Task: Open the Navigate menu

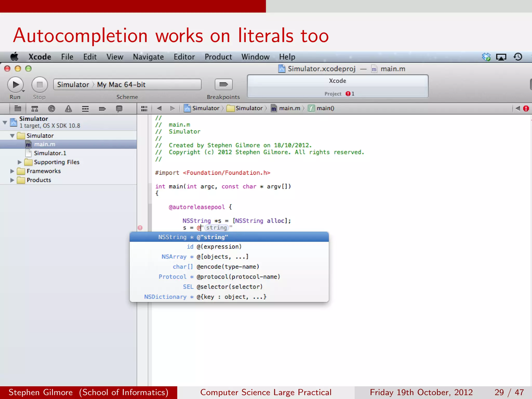Action: pyautogui.click(x=148, y=57)
